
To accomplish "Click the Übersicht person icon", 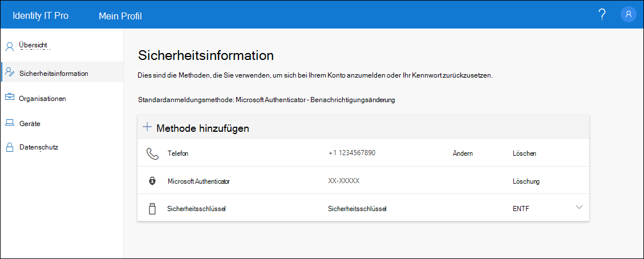I will tap(10, 46).
